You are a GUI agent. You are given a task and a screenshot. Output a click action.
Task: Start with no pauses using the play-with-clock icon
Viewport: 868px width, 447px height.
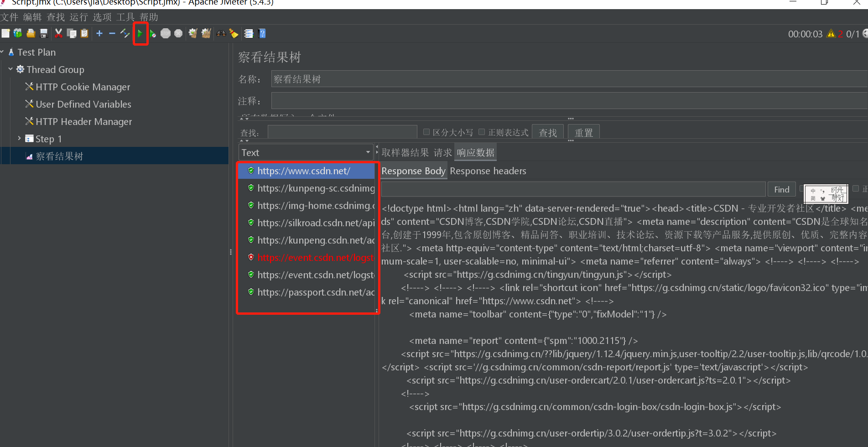coord(153,34)
